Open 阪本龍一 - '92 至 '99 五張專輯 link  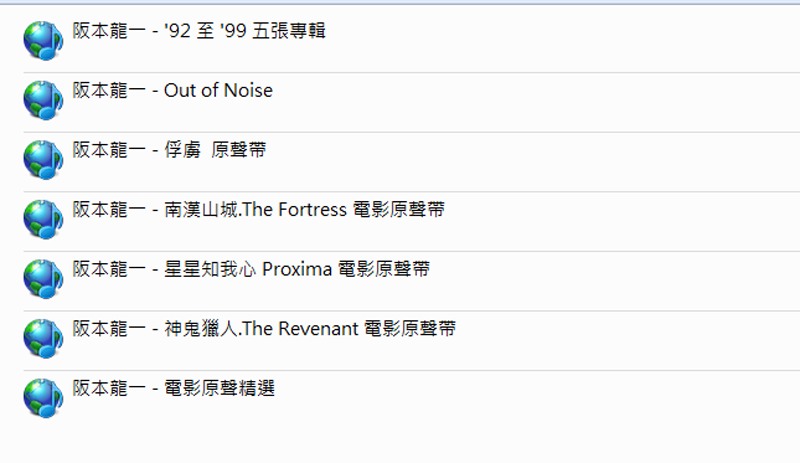(x=199, y=31)
